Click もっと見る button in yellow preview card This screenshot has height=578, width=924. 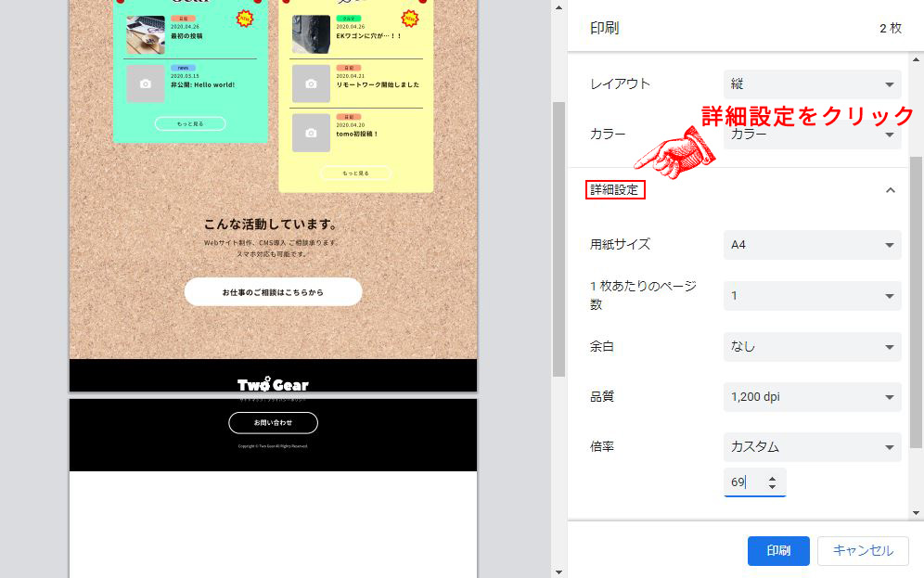355,173
